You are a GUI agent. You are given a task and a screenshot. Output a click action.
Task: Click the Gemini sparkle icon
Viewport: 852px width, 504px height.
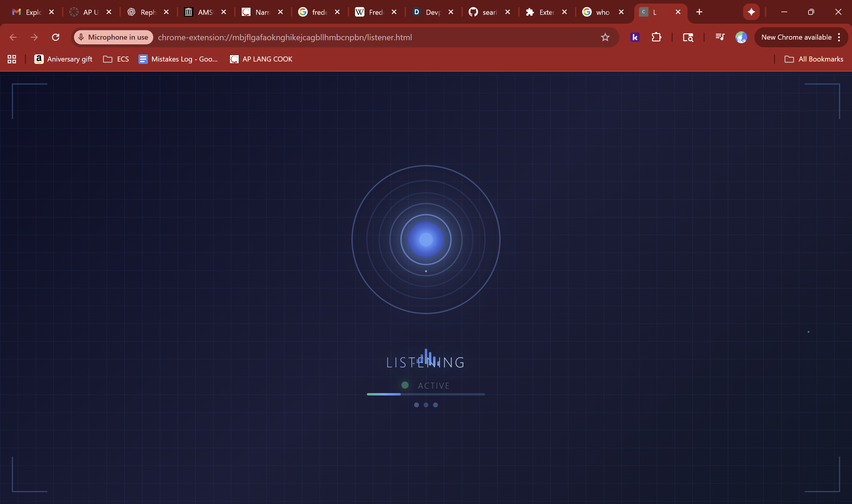tap(751, 12)
